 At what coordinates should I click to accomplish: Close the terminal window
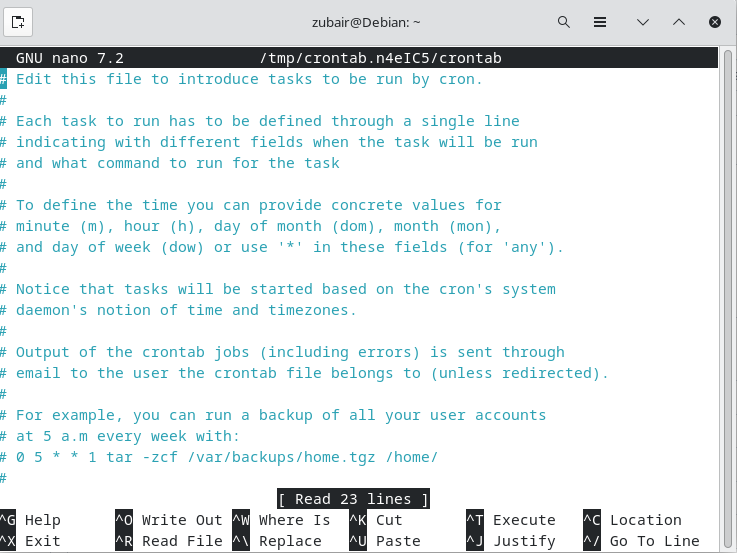715,22
